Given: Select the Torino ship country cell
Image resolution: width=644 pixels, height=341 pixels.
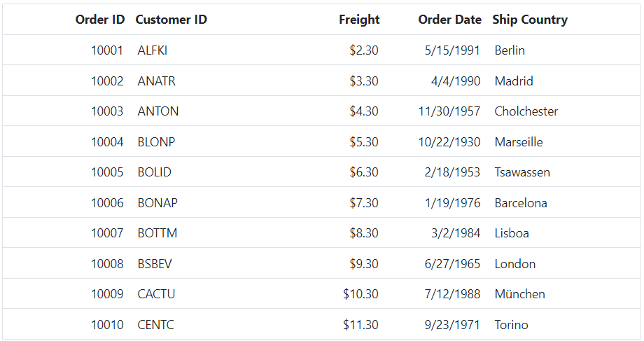Looking at the screenshot, I should pos(511,325).
